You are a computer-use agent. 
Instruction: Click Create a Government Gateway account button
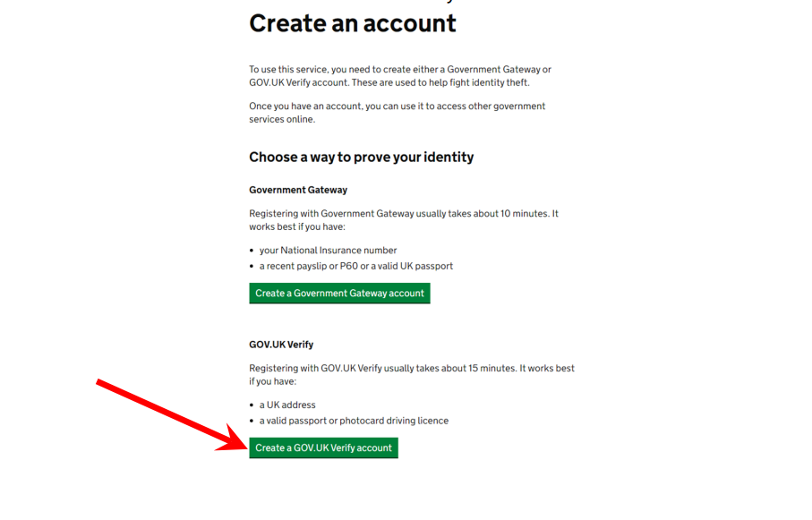339,294
